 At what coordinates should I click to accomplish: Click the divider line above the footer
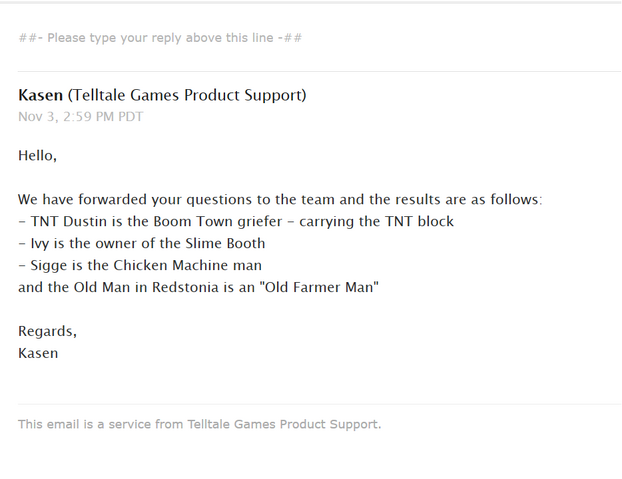(320, 404)
